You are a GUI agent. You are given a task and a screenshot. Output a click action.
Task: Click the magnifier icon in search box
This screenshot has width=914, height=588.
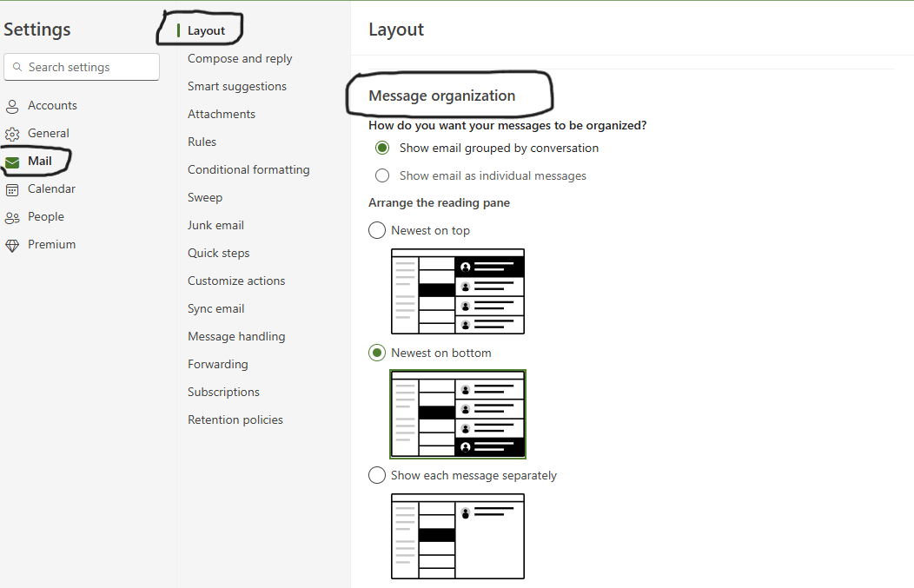[17, 67]
